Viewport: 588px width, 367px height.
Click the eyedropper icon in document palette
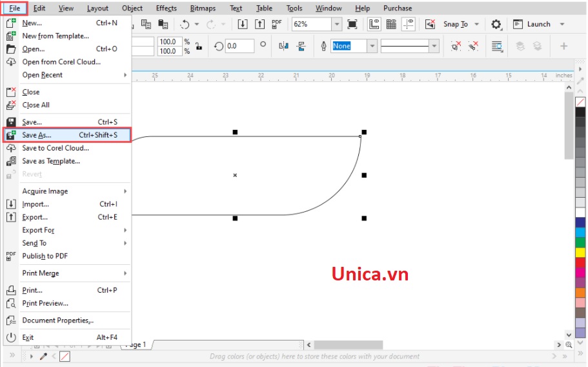click(43, 356)
